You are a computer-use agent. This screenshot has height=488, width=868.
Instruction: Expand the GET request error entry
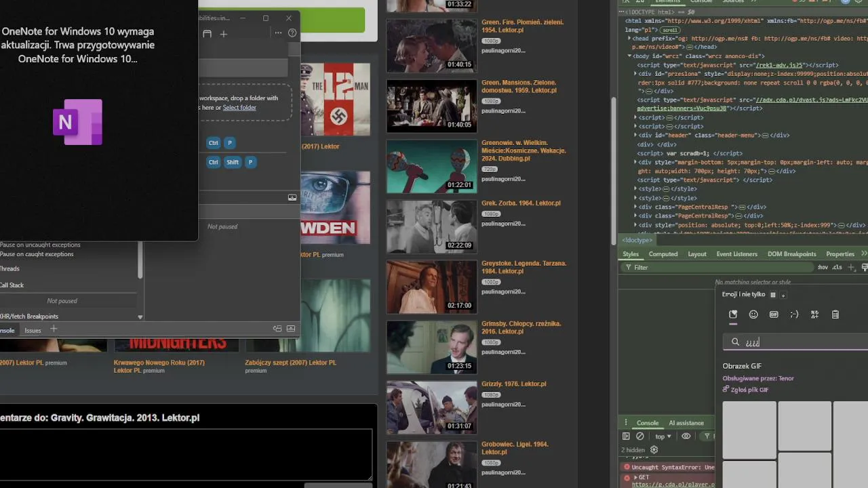pos(635,477)
